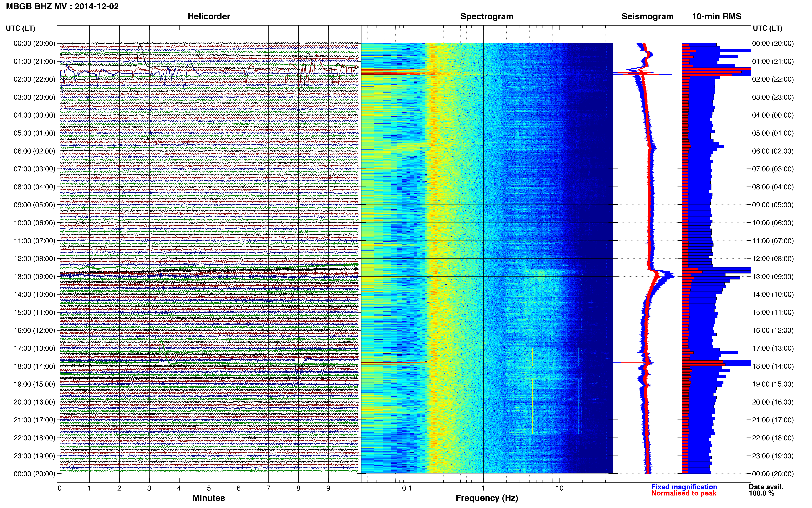
Task: Click the left UTC (LT) axis label
Action: pyautogui.click(x=21, y=28)
